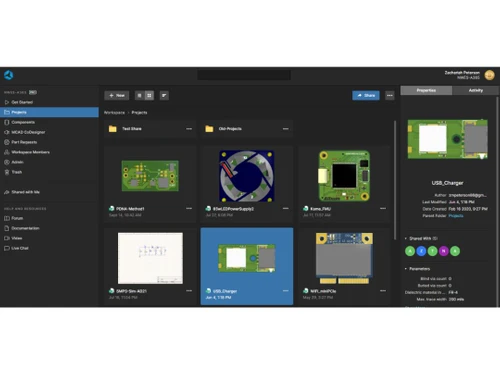
Task: Open the Documentation link
Action: (25, 228)
